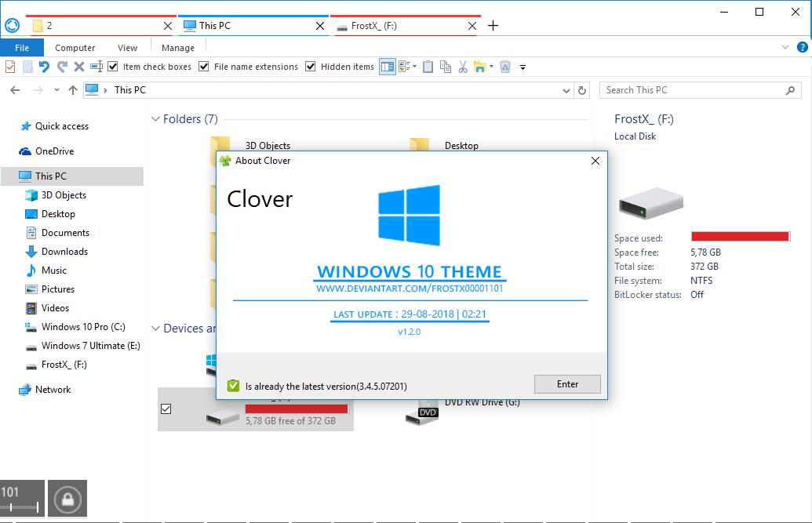Click the DVD RW Drive (G:) icon
812x523 pixels.
(x=422, y=413)
